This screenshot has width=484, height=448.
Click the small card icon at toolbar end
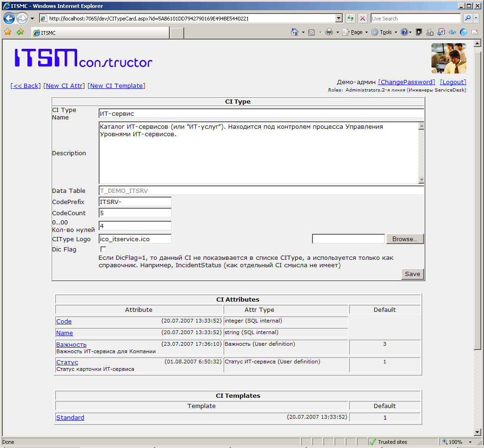click(x=475, y=32)
